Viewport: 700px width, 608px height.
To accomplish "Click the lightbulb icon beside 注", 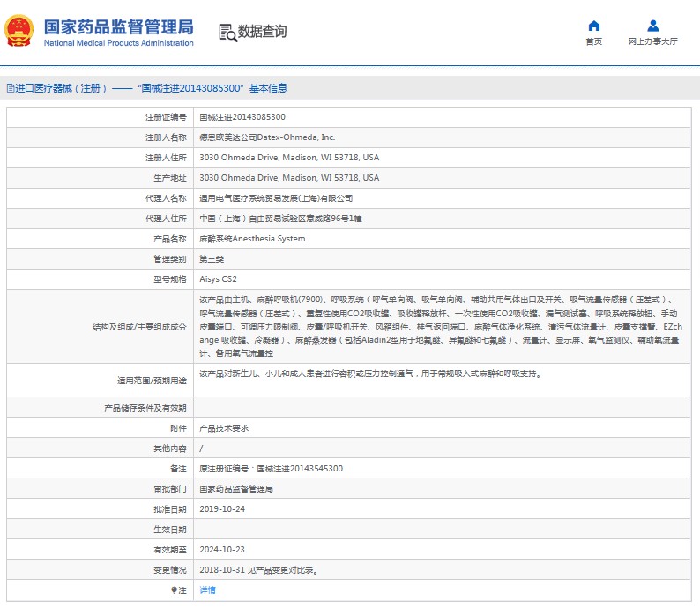I will click(174, 589).
